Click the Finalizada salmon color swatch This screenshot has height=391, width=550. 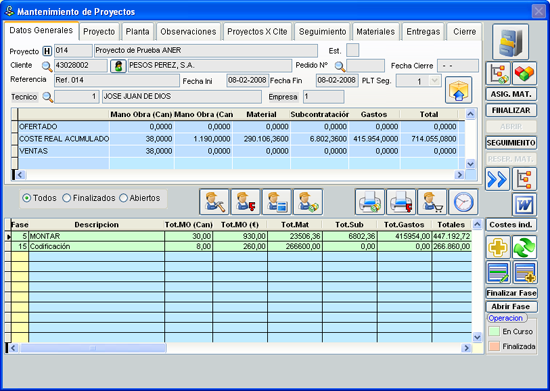pos(494,346)
